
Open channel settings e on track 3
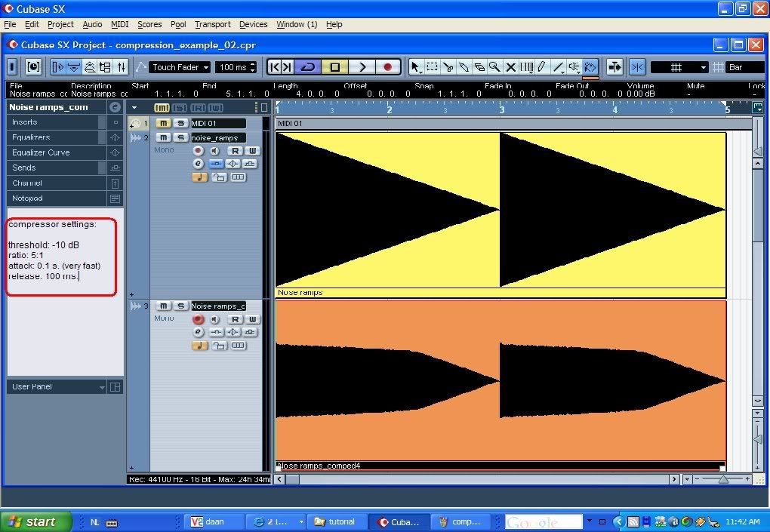[198, 332]
